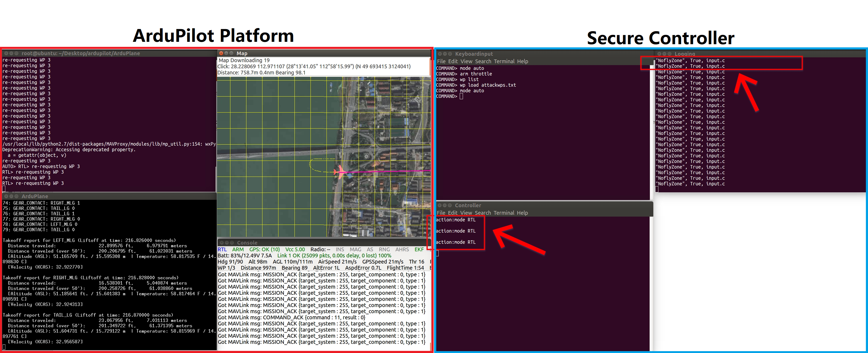Open View menu in Controller window
Screen dimensions: 868x353
466,213
